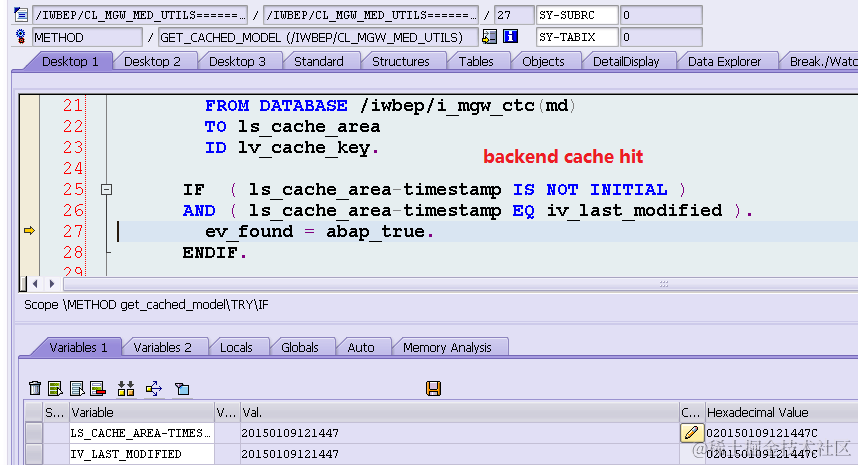Click the code editor horizontal scrollbar track
This screenshot has width=858, height=465.
pos(460,284)
